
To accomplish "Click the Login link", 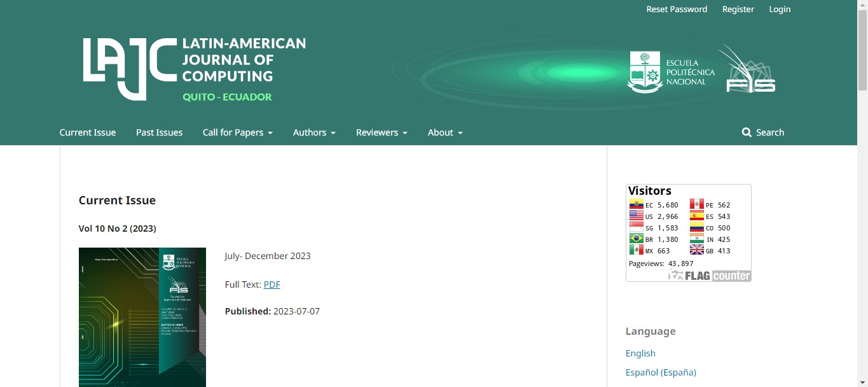I will pyautogui.click(x=780, y=9).
